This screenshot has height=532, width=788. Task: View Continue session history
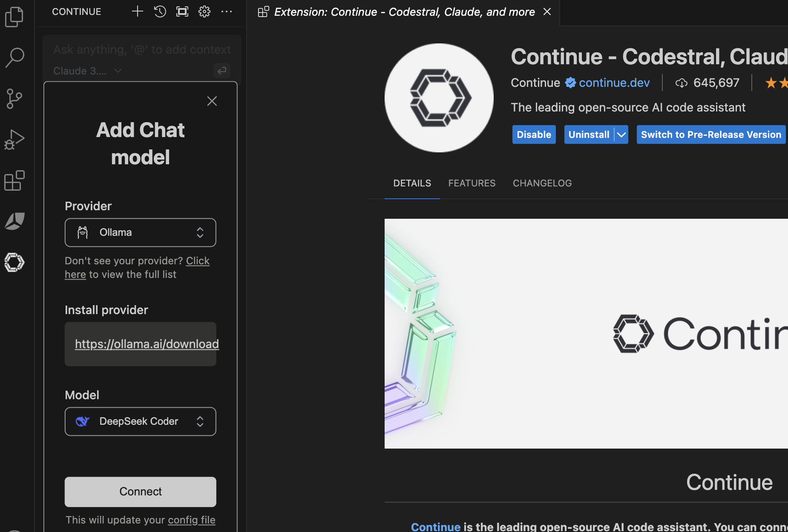coord(160,11)
